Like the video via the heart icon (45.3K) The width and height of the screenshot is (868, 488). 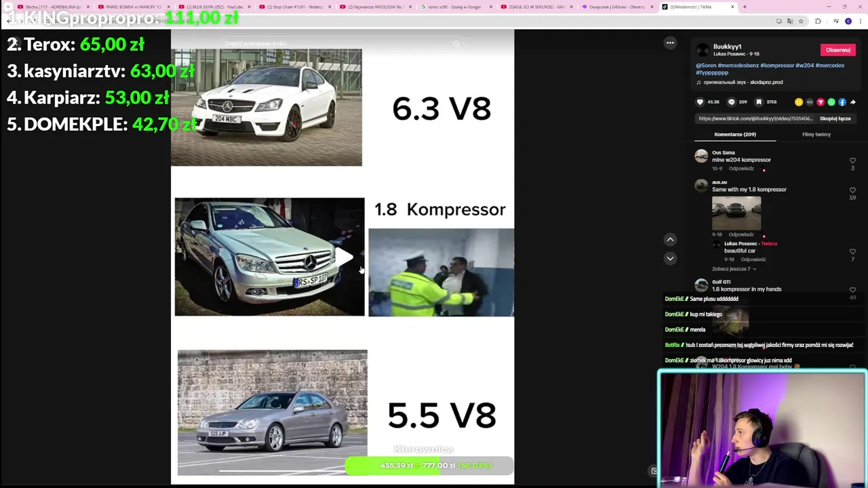(701, 102)
